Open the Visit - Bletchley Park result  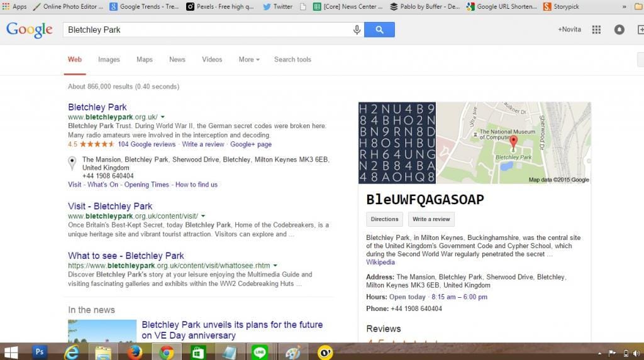(110, 206)
